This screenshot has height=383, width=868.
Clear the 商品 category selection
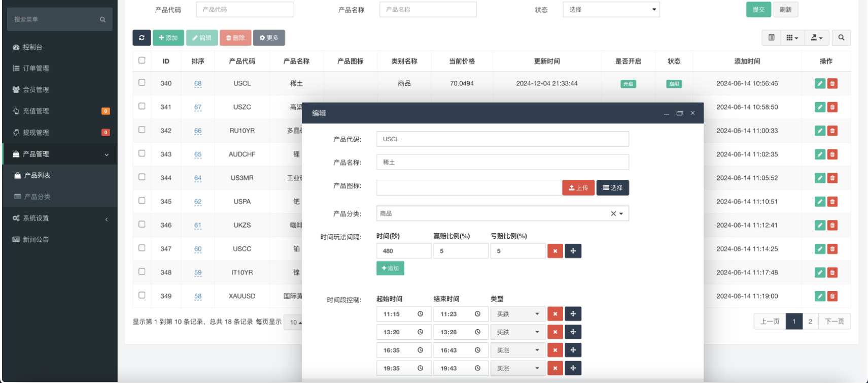613,214
